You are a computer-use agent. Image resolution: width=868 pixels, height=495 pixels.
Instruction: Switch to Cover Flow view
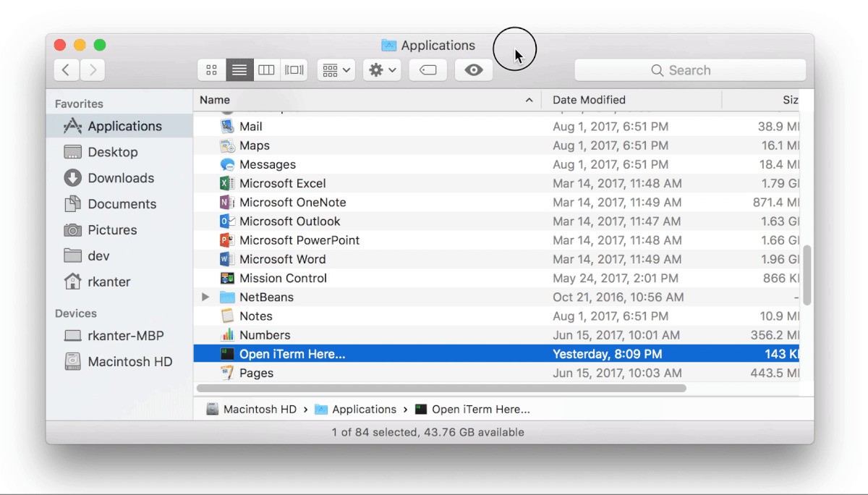pyautogui.click(x=294, y=70)
